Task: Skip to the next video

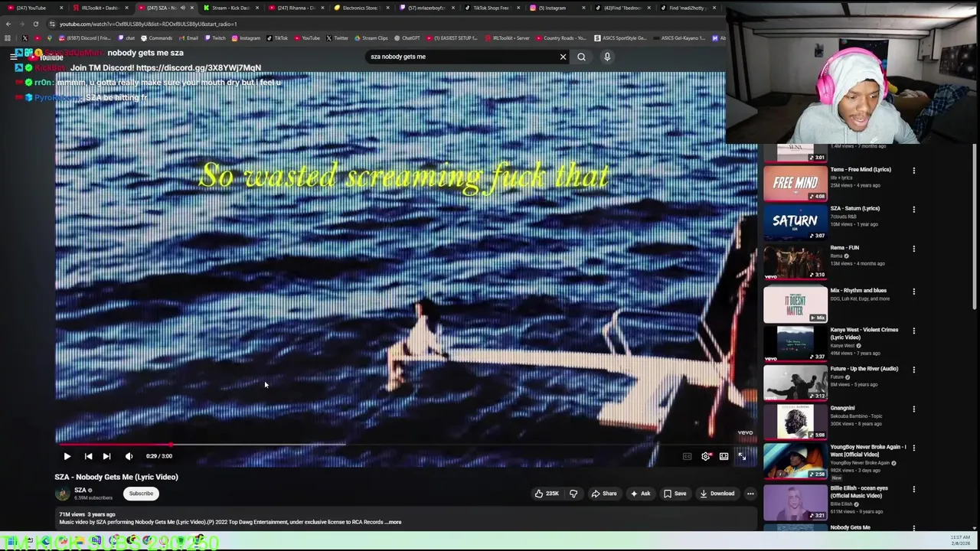Action: (x=106, y=456)
